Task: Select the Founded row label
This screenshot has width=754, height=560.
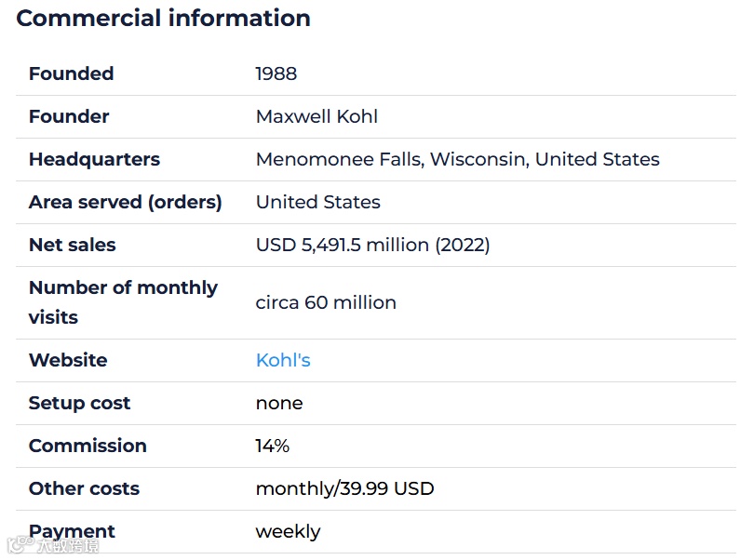Action: (72, 73)
